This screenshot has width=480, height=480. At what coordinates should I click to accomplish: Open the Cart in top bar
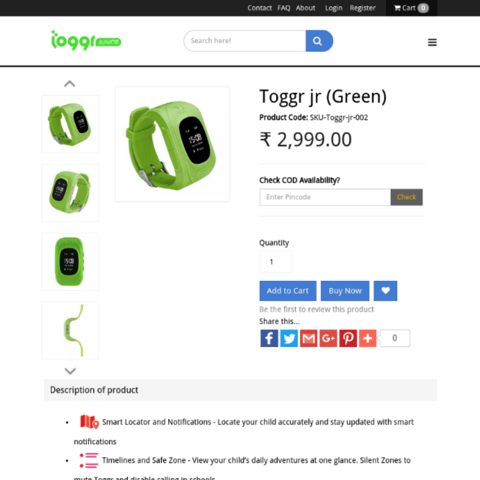click(411, 8)
